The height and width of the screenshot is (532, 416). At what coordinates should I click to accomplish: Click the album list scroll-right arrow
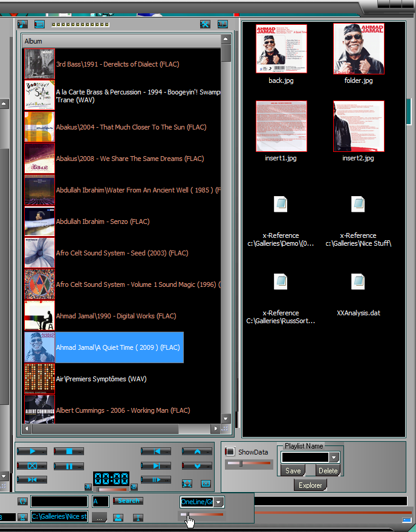(x=215, y=429)
